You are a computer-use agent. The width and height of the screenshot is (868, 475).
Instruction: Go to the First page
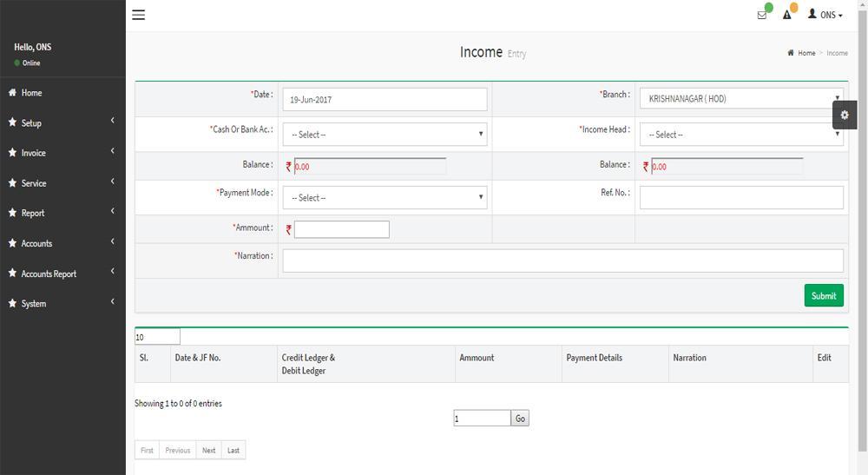[x=147, y=450]
